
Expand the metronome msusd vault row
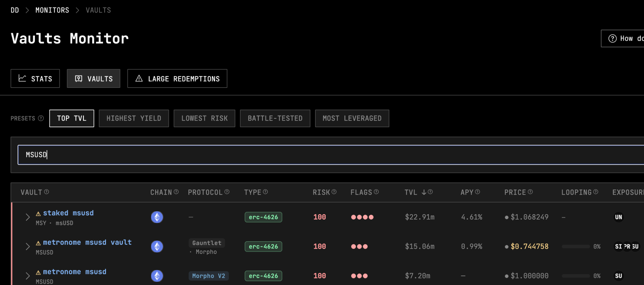[28, 247]
